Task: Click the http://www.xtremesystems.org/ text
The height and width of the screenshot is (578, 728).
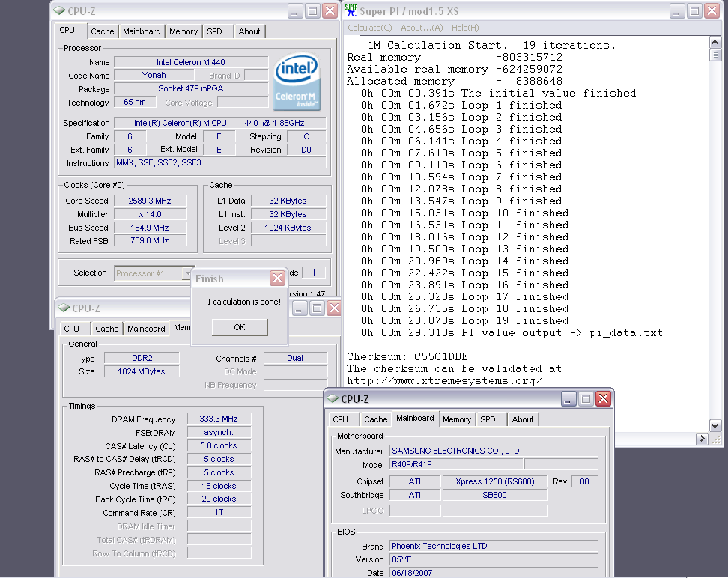Action: [444, 380]
